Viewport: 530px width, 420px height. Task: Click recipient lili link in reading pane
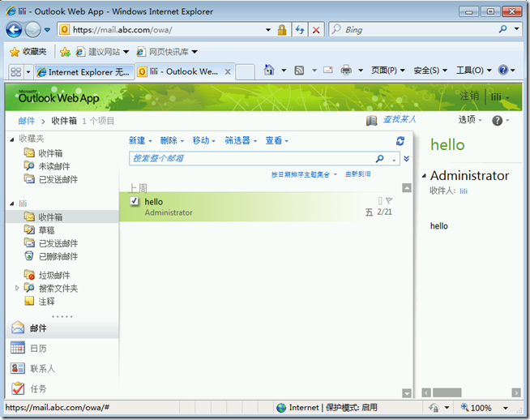[x=464, y=191]
